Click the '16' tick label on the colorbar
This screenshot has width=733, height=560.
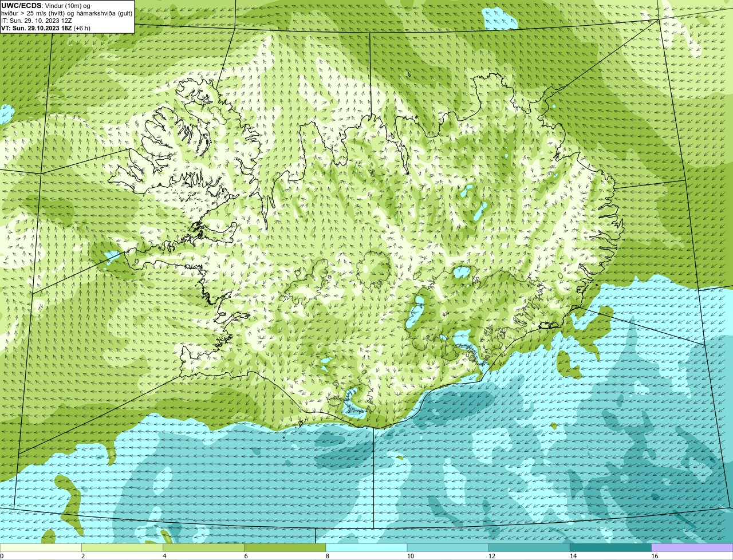tap(655, 556)
